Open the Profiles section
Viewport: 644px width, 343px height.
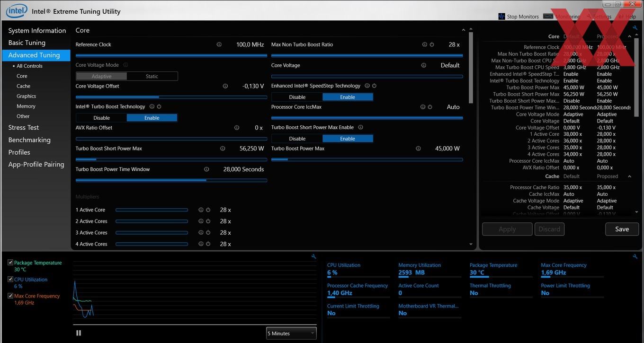(x=19, y=152)
